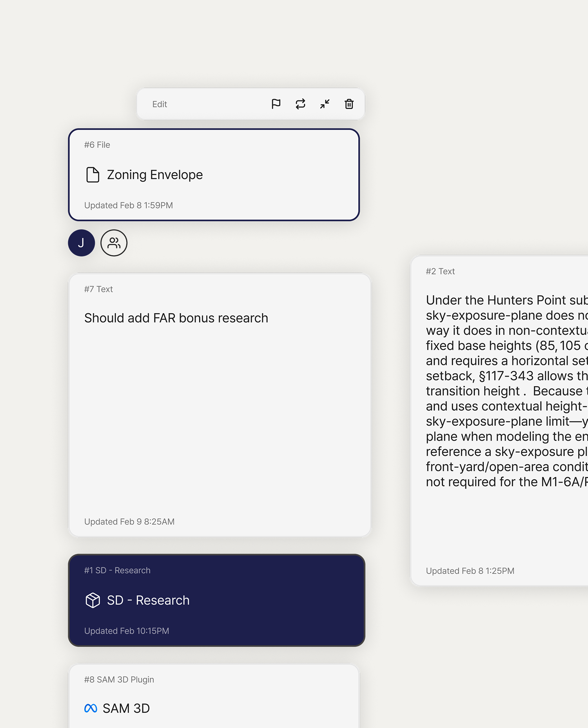
Task: Click the cube icon on SD - Research card
Action: tap(93, 600)
